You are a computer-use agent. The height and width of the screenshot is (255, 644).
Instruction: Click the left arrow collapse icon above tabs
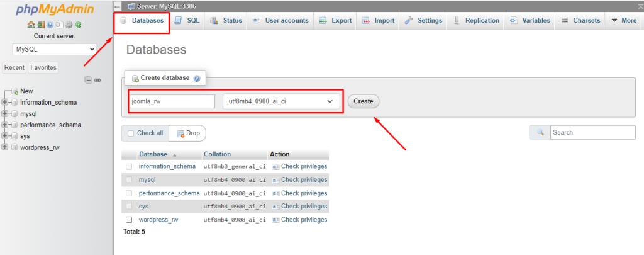click(118, 6)
